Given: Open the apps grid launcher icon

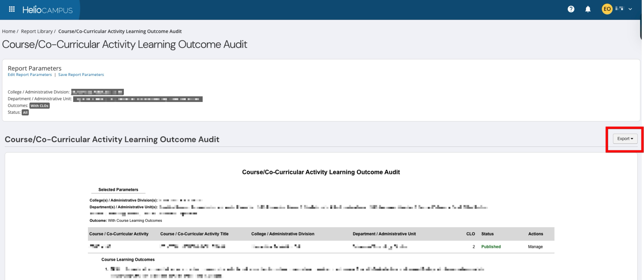Looking at the screenshot, I should pyautogui.click(x=12, y=9).
